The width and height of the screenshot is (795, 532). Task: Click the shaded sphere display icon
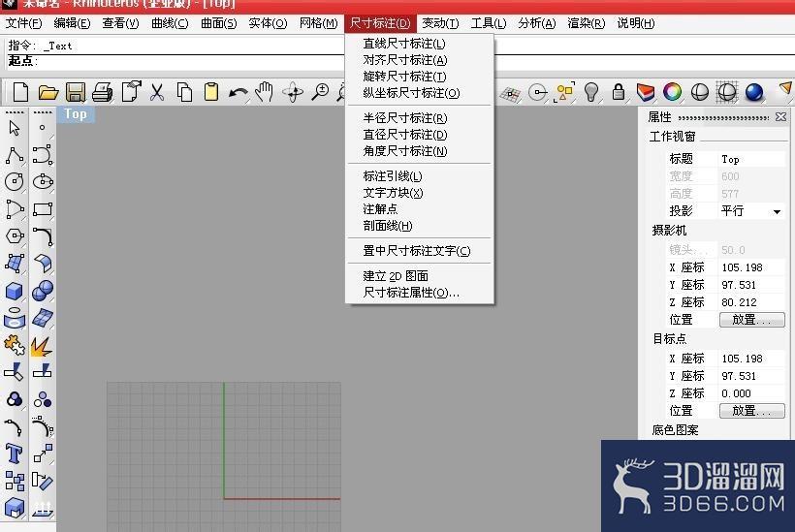(x=700, y=92)
